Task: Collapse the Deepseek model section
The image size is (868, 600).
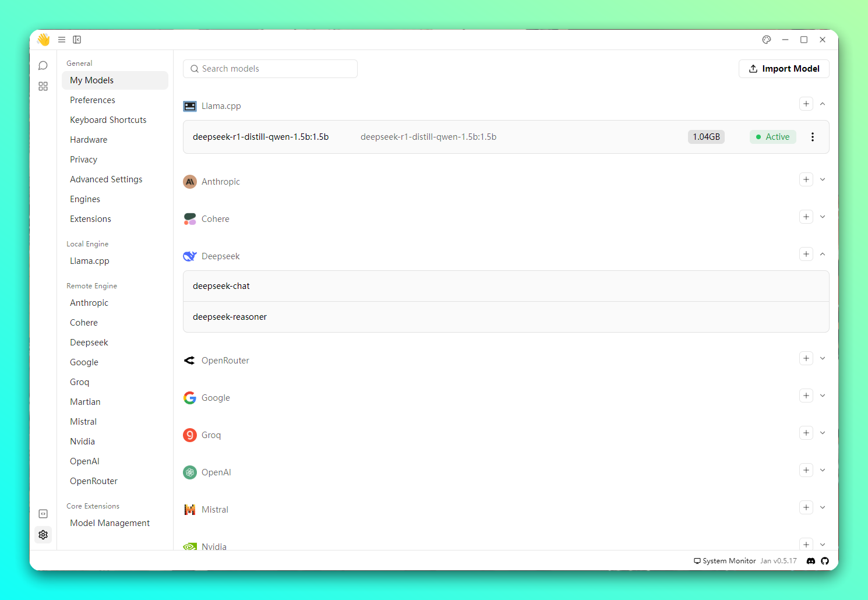Action: point(823,254)
